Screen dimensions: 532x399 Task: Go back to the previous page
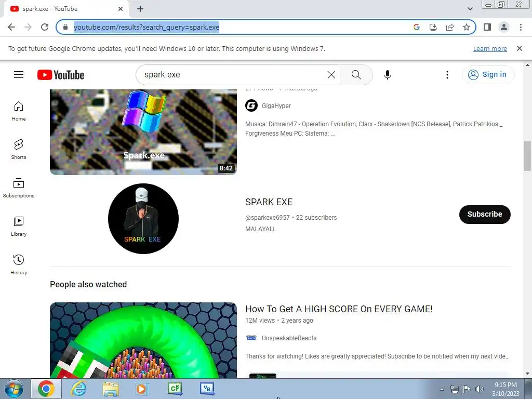click(x=11, y=27)
